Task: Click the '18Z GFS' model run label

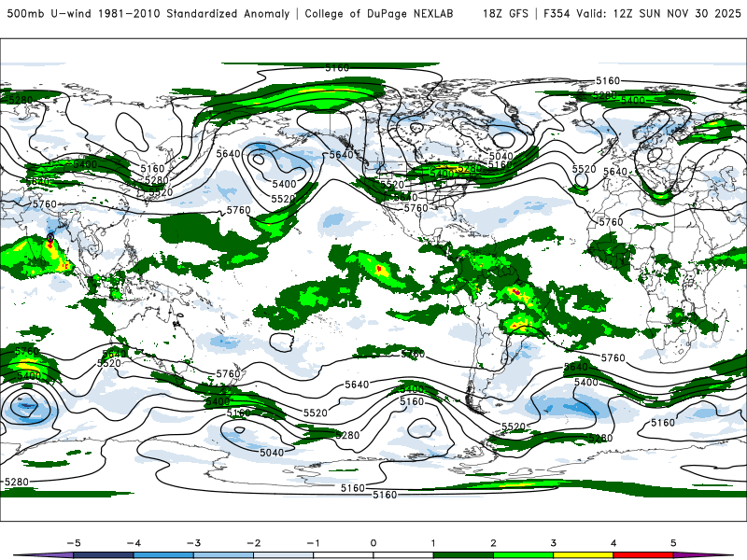Action: (505, 13)
